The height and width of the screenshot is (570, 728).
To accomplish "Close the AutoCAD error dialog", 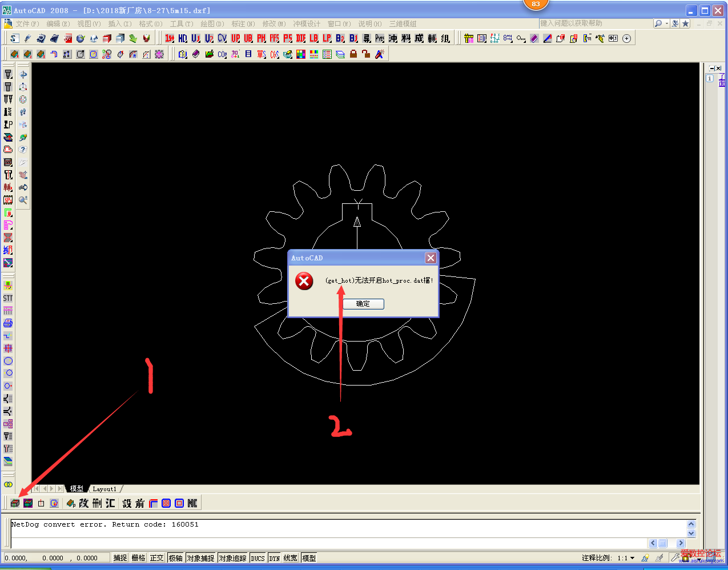I will click(x=431, y=258).
